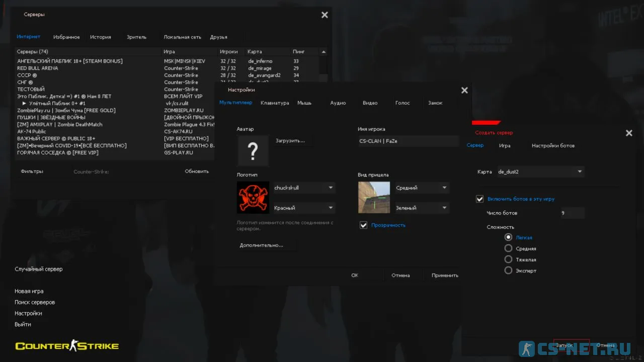Toggle the Прозрачность checkbox
This screenshot has width=644, height=362.
click(364, 225)
